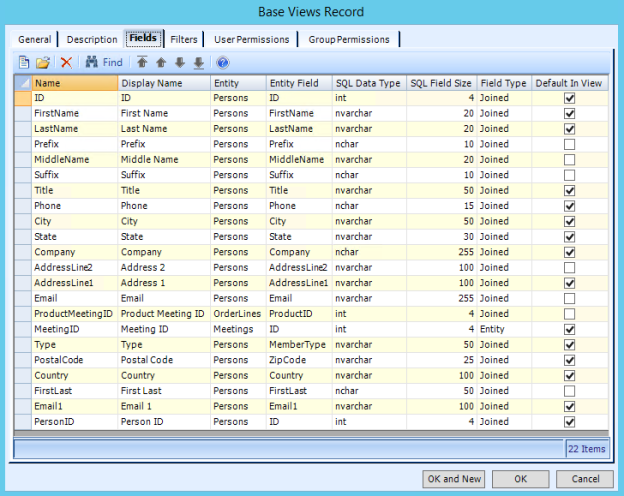Switch to the Filters tab
This screenshot has width=624, height=496.
(x=184, y=39)
